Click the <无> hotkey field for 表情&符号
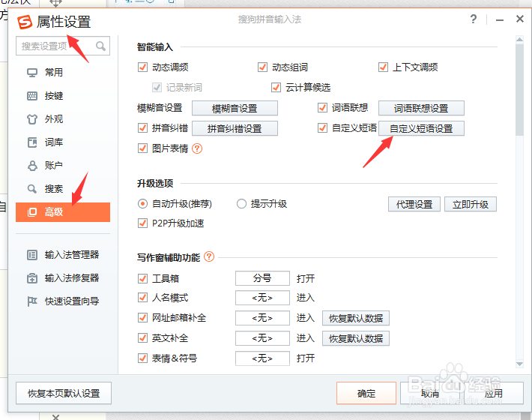532x420 pixels. click(x=262, y=358)
